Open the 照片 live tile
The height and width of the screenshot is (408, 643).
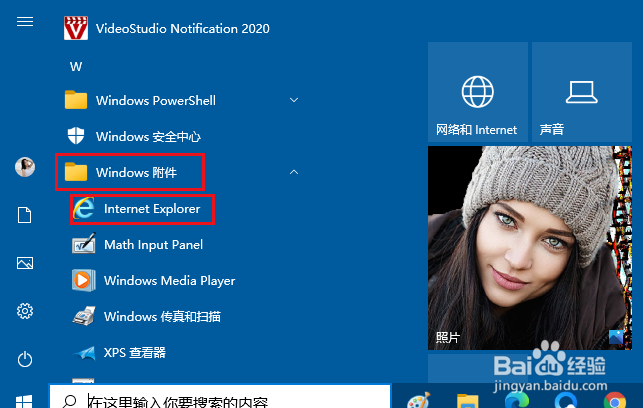pos(530,248)
